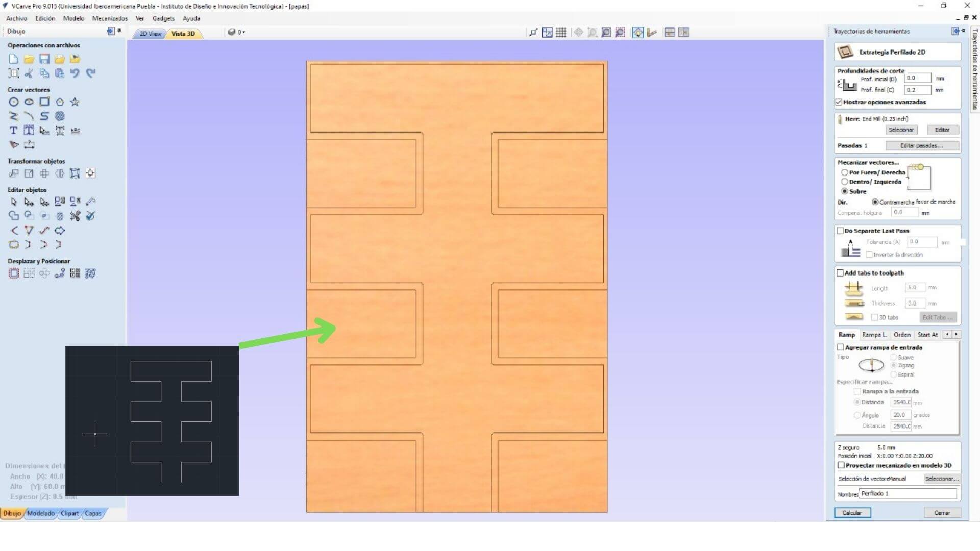Open the Gadgets menu
This screenshot has width=980, height=551.
163,18
